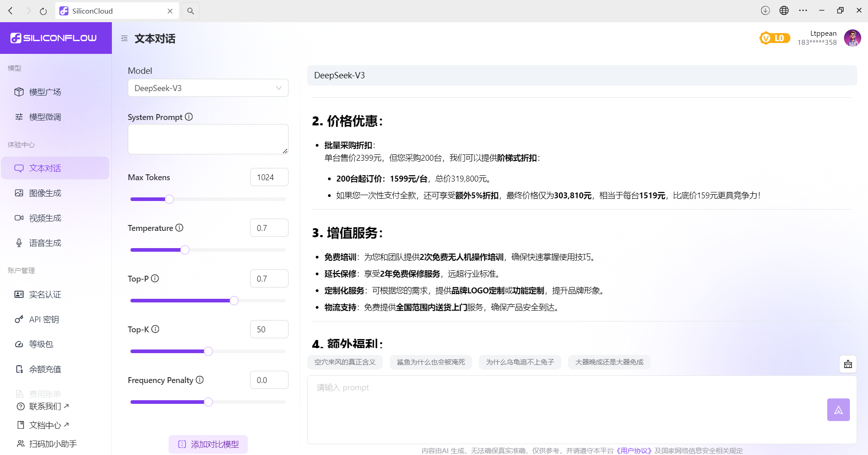Image resolution: width=868 pixels, height=455 pixels.
Task: Click into System Prompt text area
Action: 208,139
